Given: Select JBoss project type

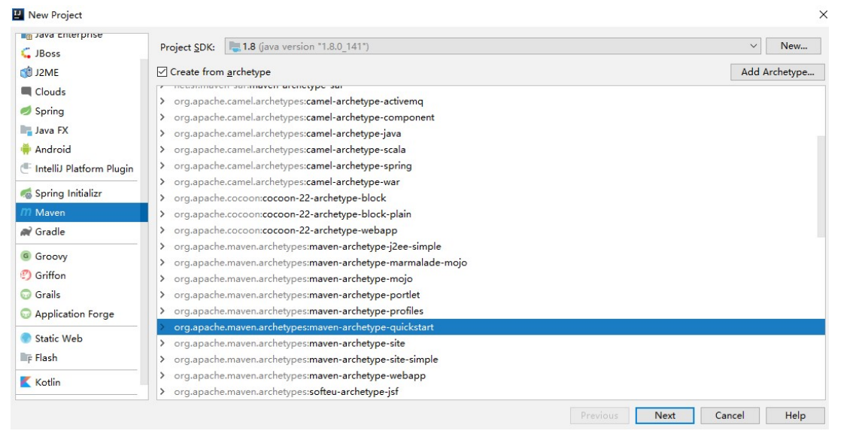Looking at the screenshot, I should click(x=78, y=53).
